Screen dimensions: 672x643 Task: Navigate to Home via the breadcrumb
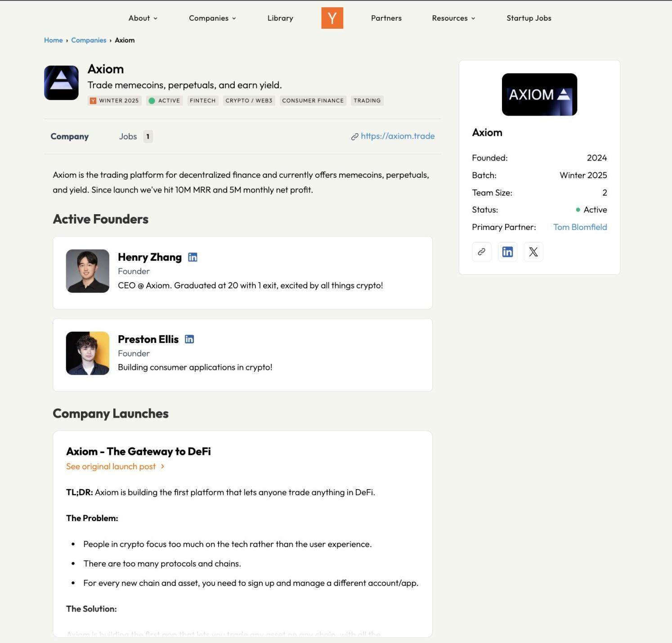click(x=53, y=40)
